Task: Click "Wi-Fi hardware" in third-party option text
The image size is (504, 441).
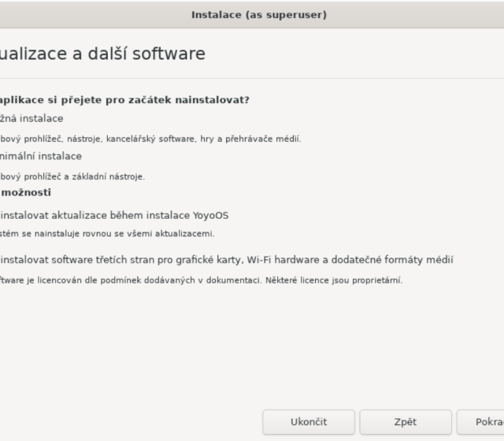Action: [284, 260]
